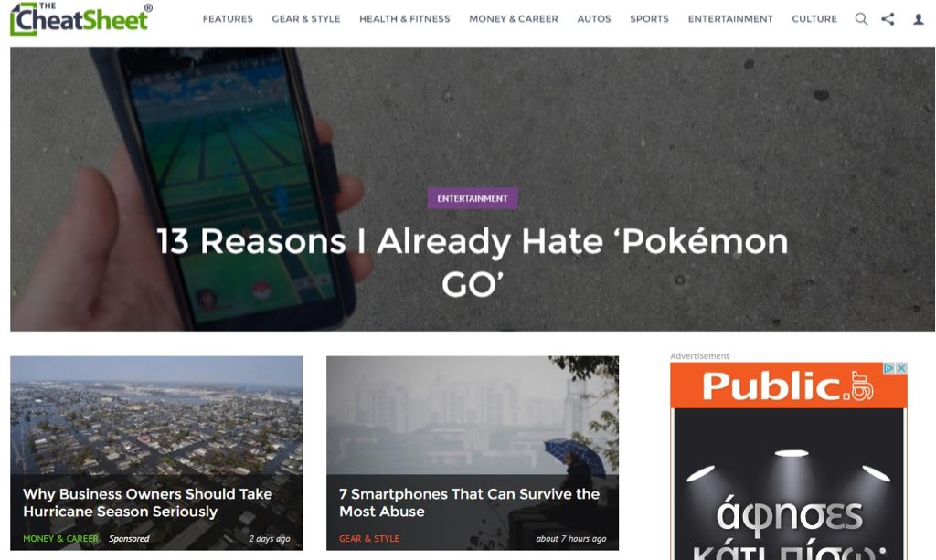Open the 13 Reasons Pokémon GO headline
This screenshot has width=936, height=560.
tap(473, 262)
